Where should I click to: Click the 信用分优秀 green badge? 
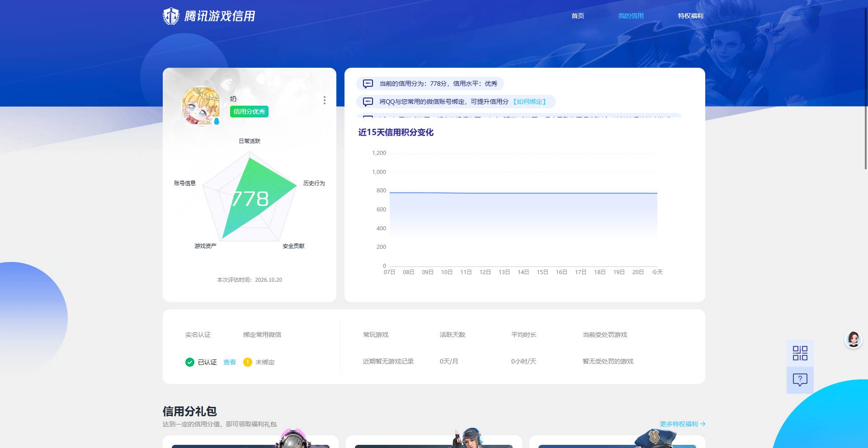tap(249, 112)
